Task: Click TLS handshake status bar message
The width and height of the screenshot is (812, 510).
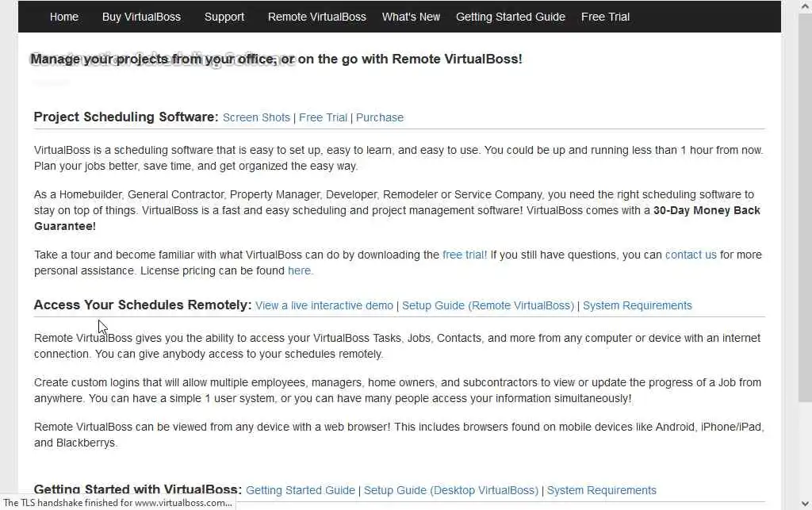Action: pos(117,503)
